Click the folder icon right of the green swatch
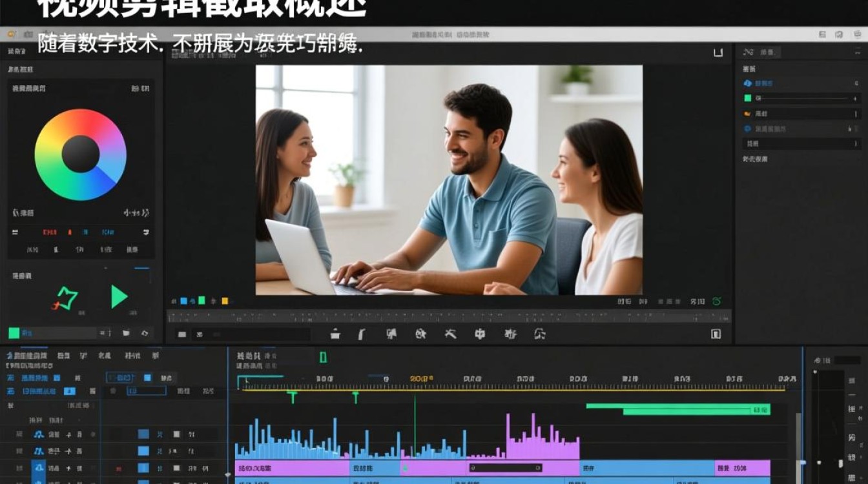 127,333
